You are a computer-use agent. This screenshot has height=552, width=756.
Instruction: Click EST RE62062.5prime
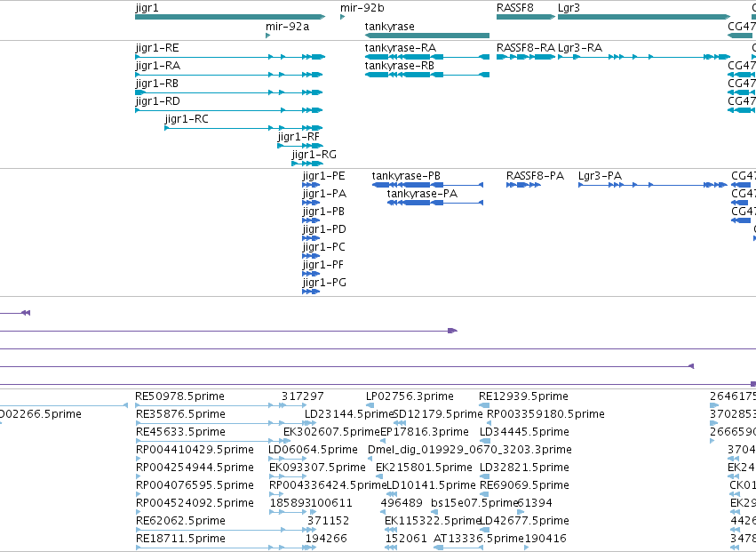226,530
